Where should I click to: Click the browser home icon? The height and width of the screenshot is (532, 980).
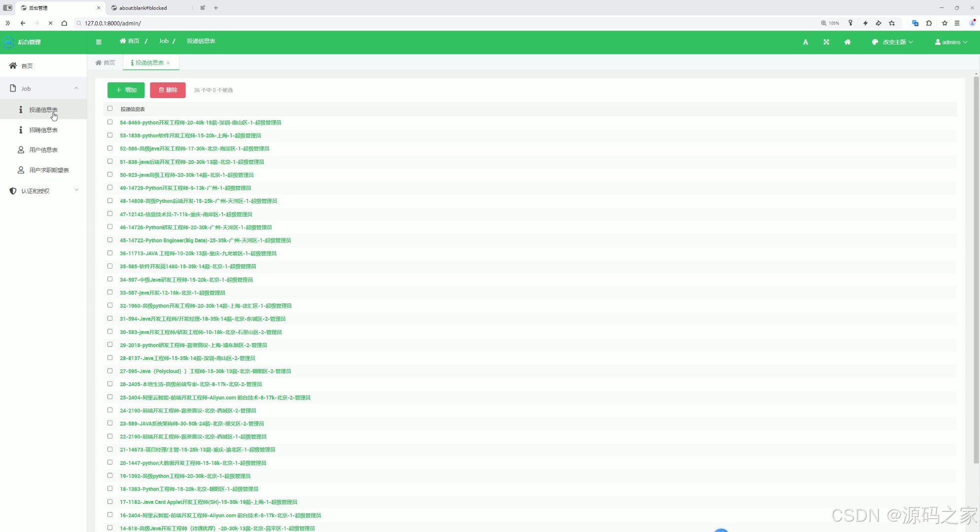point(64,23)
